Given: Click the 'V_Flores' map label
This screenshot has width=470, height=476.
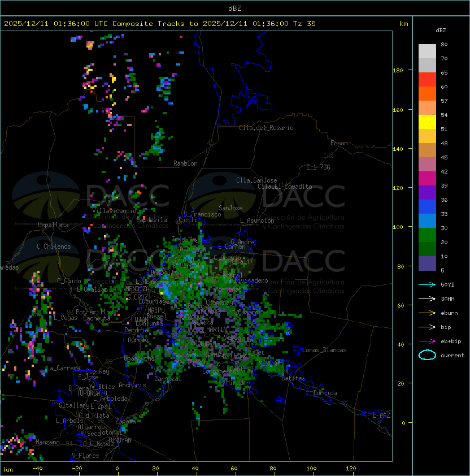Looking at the screenshot, I should point(85,456).
